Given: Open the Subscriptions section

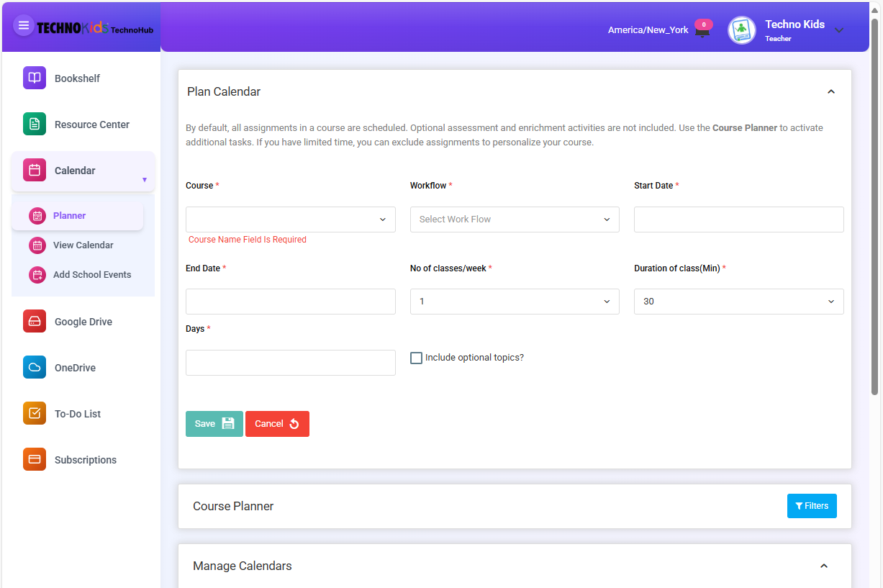Looking at the screenshot, I should [x=34, y=459].
